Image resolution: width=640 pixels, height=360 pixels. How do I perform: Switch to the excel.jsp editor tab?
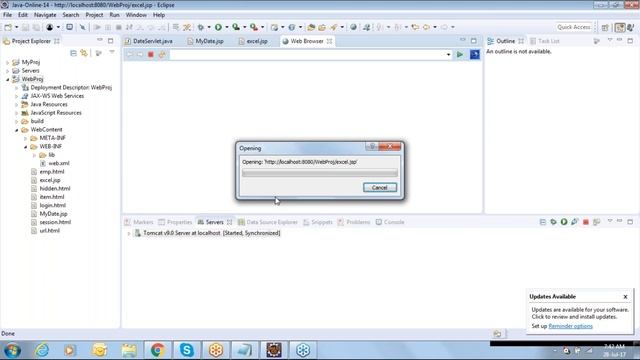(x=253, y=41)
